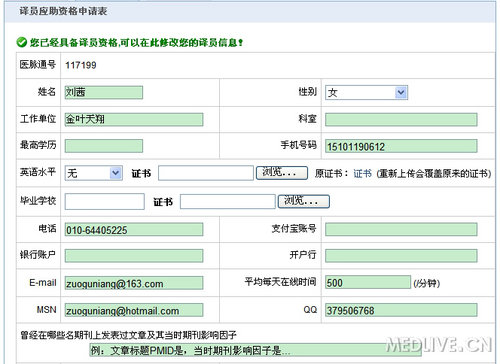Click the 毕业学校 certificate file field

228,201
